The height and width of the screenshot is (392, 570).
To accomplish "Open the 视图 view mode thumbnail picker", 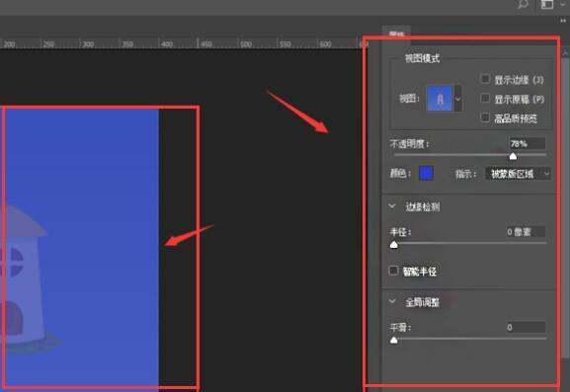I will tap(440, 99).
